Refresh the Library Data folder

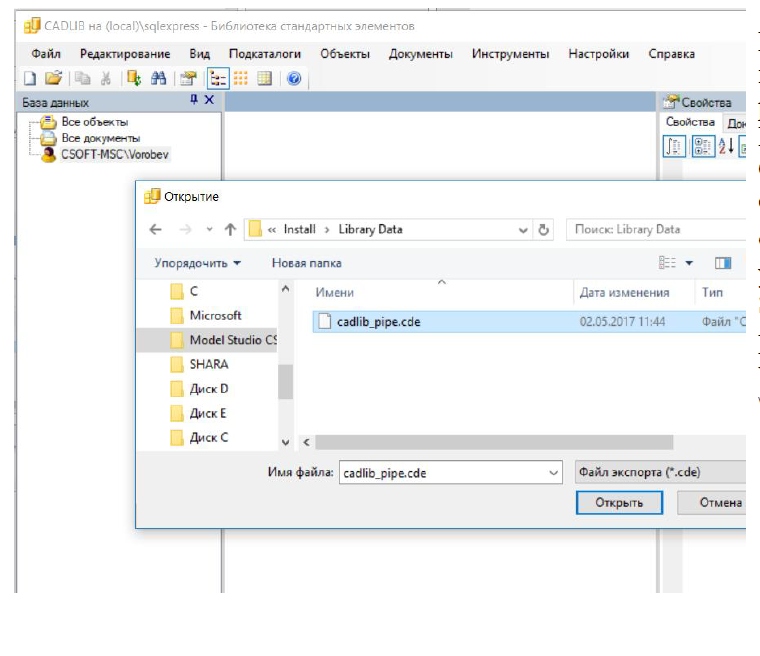pos(543,230)
